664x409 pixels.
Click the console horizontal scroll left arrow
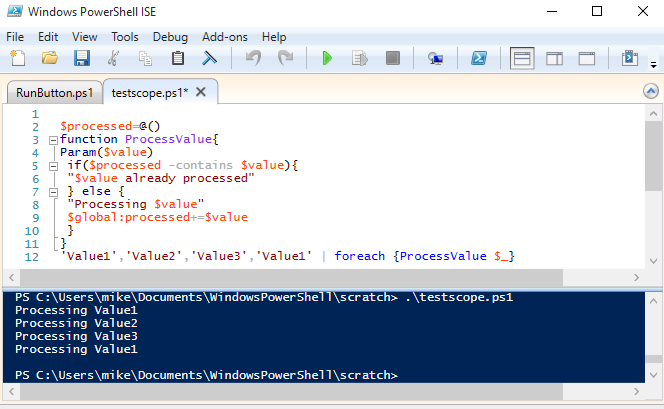[x=11, y=391]
